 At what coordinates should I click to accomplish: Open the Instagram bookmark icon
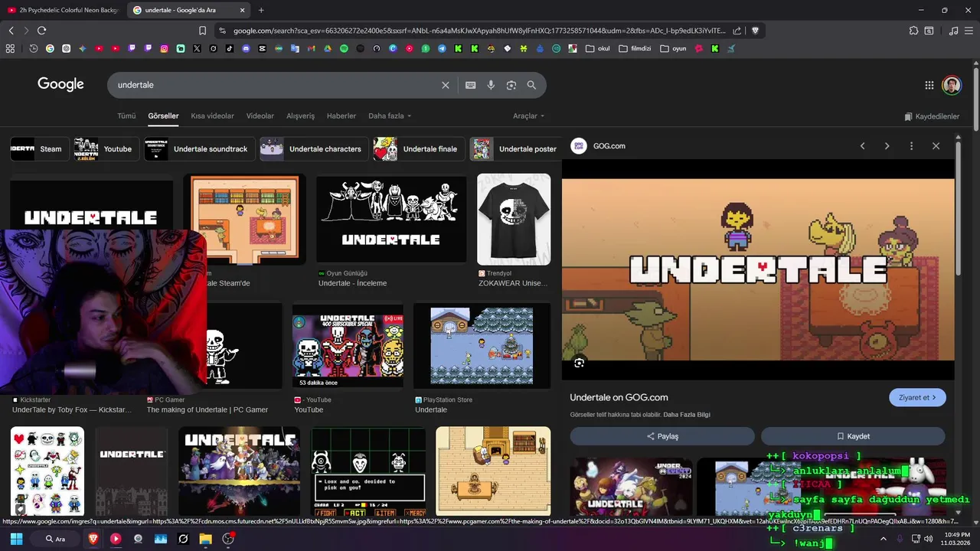164,48
